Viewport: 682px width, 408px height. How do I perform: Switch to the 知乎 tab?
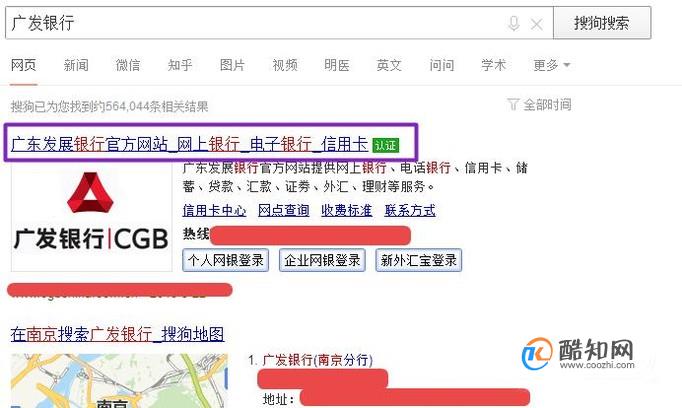coord(180,65)
